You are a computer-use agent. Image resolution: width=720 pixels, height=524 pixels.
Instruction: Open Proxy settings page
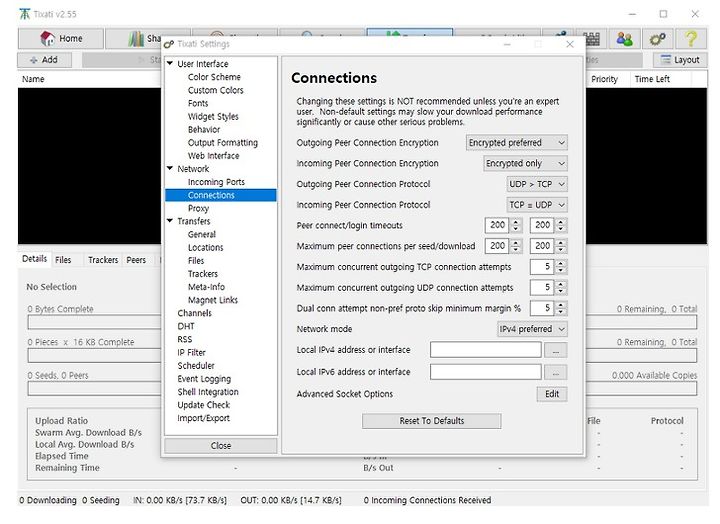coord(198,208)
